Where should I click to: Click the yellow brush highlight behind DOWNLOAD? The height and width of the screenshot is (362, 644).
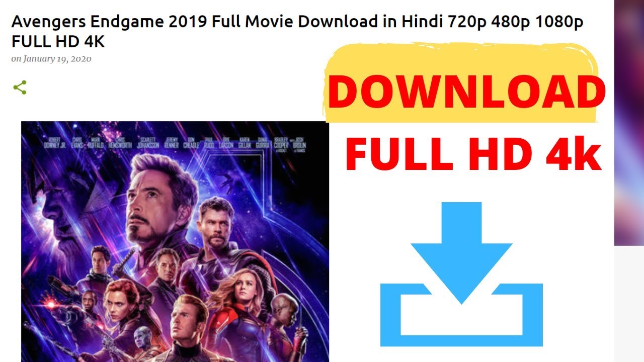click(x=461, y=83)
